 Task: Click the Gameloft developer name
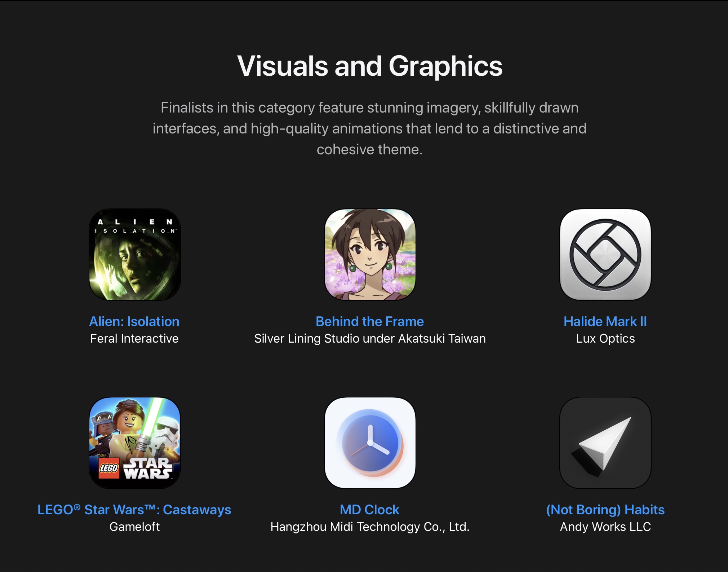(134, 527)
